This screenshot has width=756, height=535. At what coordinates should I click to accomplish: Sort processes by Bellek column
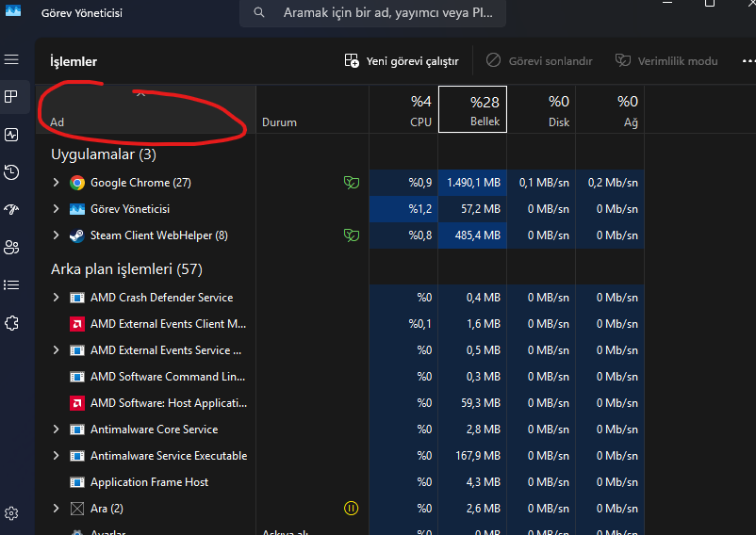472,109
